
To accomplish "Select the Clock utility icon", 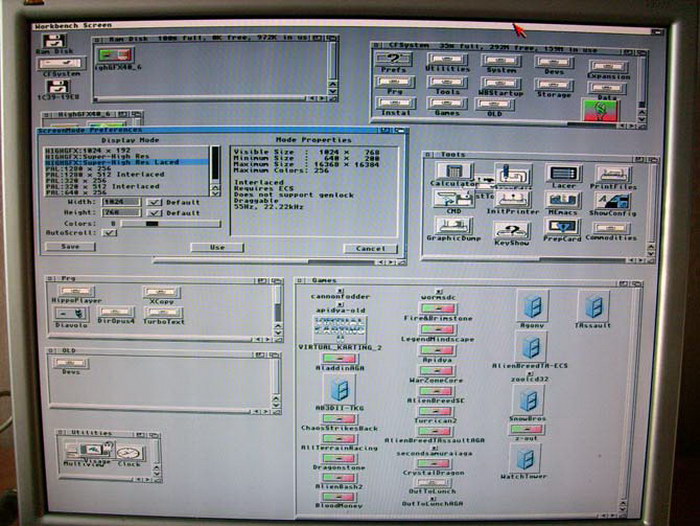I will click(x=127, y=453).
